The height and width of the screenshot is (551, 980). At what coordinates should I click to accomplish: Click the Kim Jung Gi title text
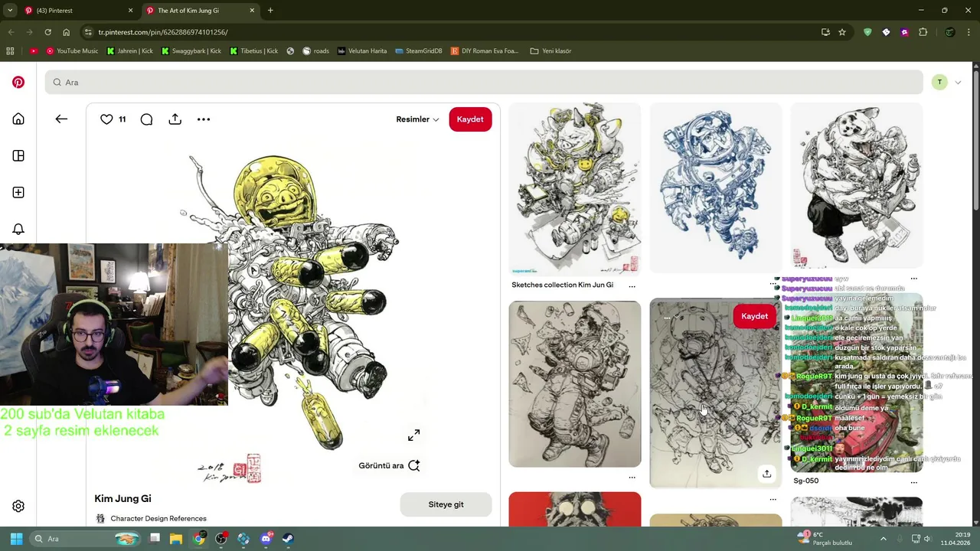122,498
